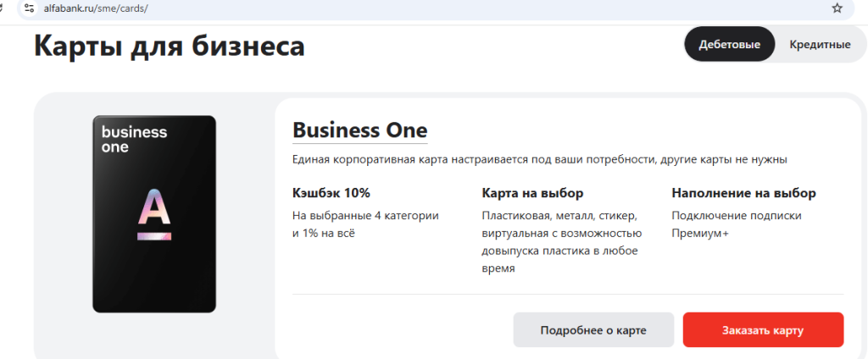This screenshot has height=359, width=868.
Task: Click the На выбранные 4 категории text
Action: tap(365, 216)
